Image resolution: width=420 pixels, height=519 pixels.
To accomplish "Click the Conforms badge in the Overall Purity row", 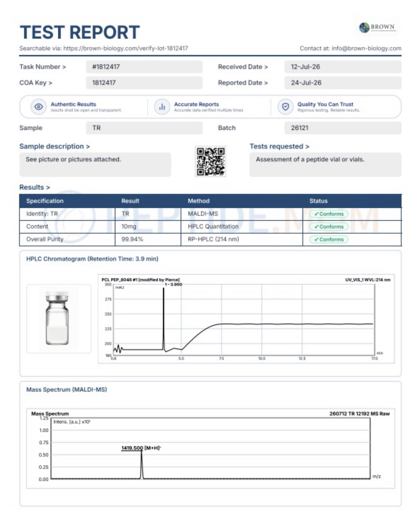I will click(329, 239).
